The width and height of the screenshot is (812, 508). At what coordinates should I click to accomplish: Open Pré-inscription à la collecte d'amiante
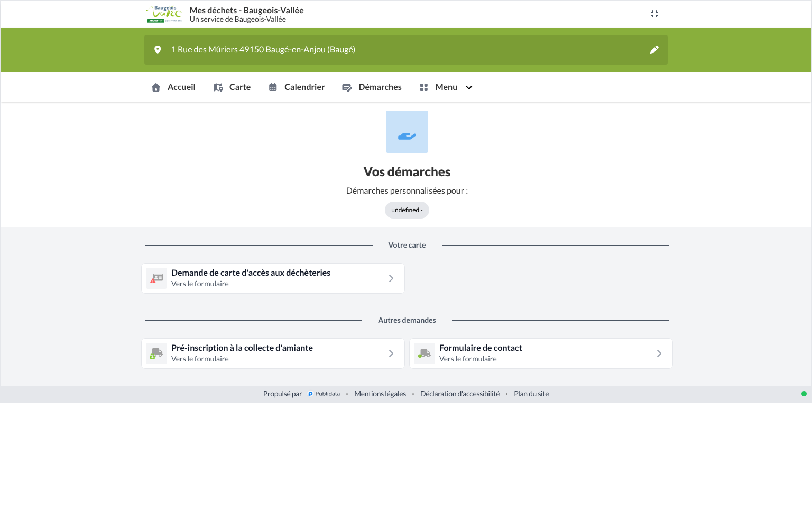[273, 353]
